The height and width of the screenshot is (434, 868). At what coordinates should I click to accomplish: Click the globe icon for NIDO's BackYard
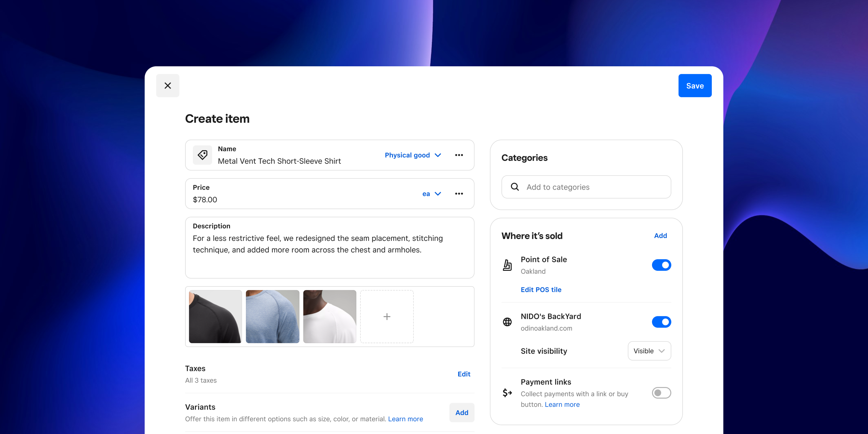(507, 322)
